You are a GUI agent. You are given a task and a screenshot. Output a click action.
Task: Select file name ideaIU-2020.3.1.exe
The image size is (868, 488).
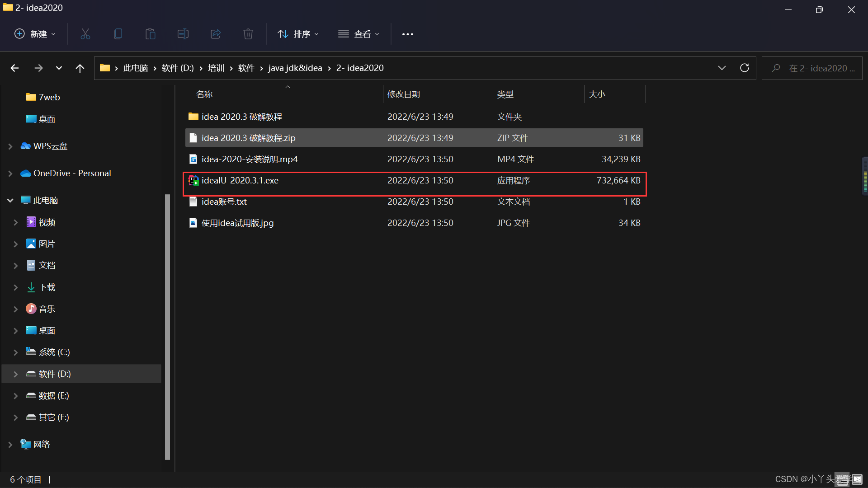(x=240, y=180)
